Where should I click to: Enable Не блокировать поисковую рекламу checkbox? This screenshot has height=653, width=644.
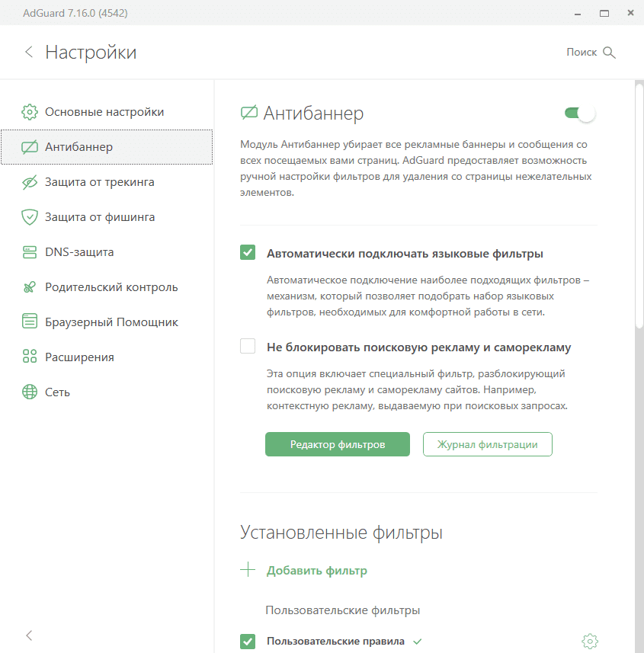tap(248, 346)
